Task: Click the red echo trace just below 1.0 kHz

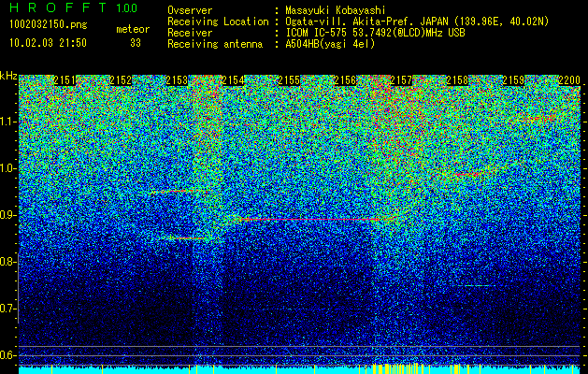Action: tap(466, 175)
